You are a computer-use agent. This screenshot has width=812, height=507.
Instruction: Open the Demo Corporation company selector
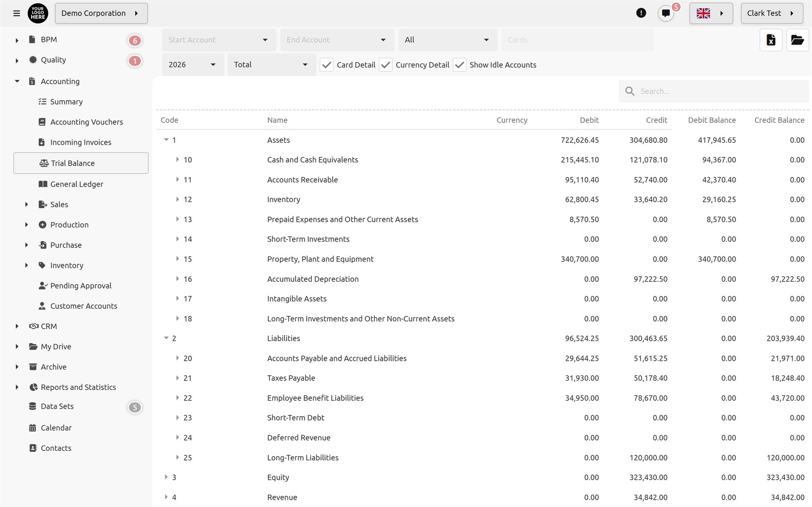point(101,13)
